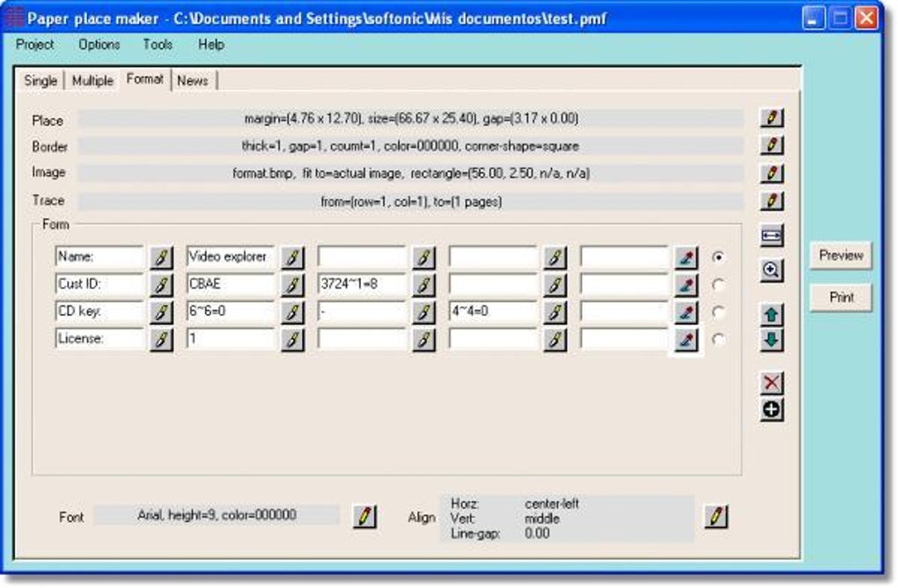Click the Place margin and size summary text
The image size is (898, 588).
pos(411,119)
